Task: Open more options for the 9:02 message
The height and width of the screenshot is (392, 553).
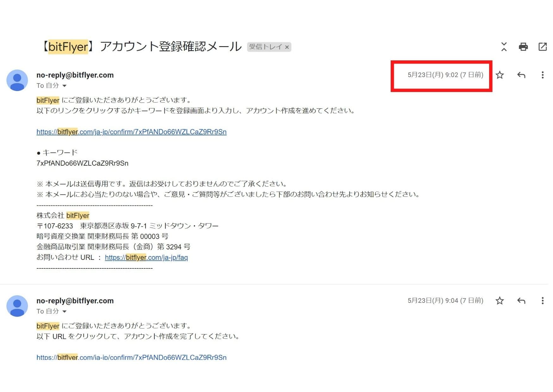Action: (543, 75)
